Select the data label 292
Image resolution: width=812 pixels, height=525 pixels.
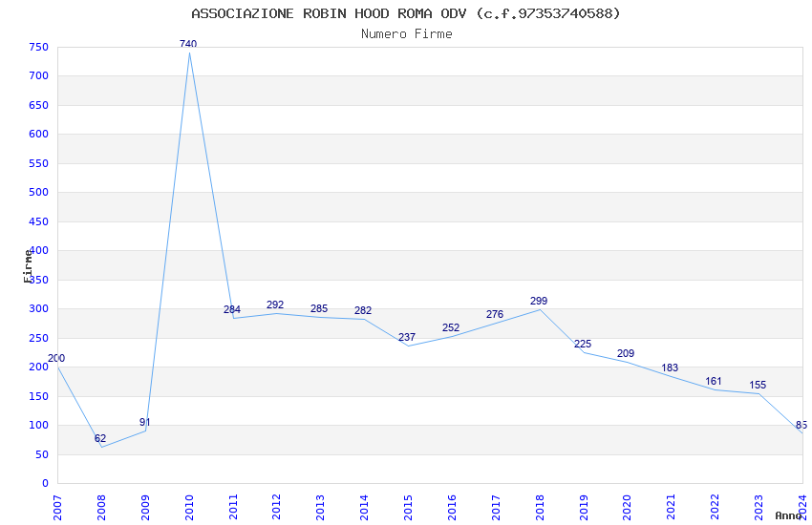click(275, 304)
